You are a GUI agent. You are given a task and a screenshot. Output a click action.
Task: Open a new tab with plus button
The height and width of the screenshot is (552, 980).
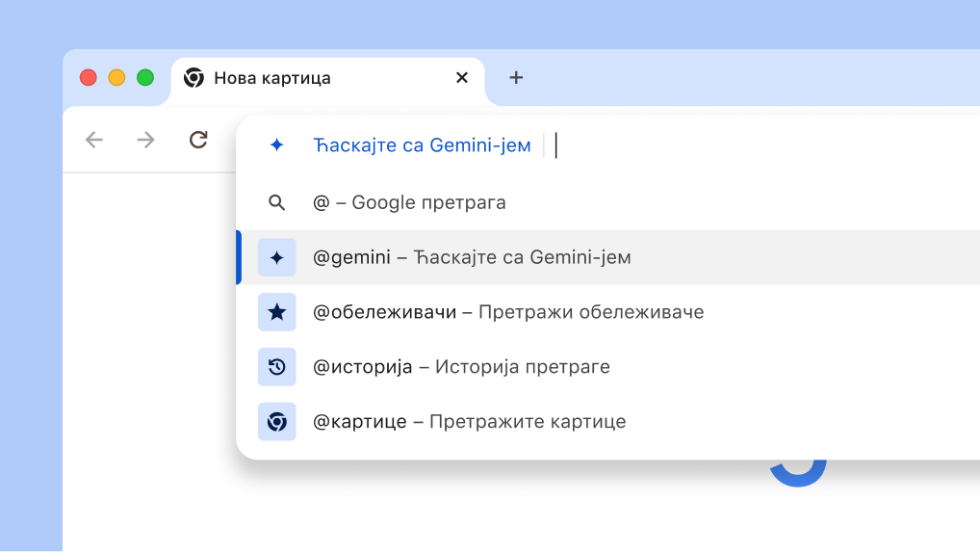point(516,77)
